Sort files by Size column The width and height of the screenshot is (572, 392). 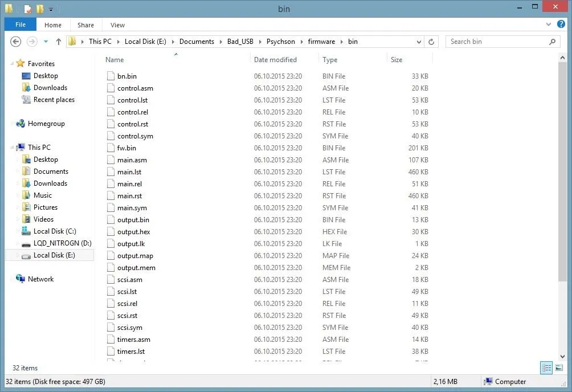(397, 59)
